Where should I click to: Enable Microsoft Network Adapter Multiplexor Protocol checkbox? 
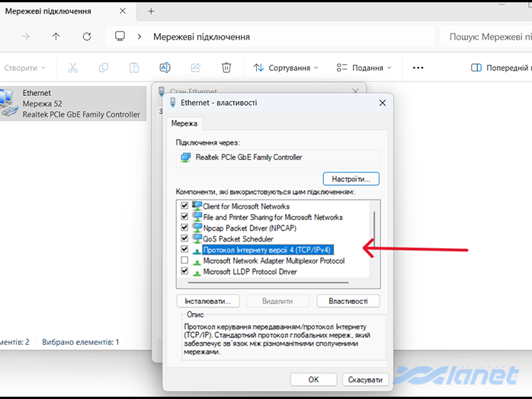[184, 260]
